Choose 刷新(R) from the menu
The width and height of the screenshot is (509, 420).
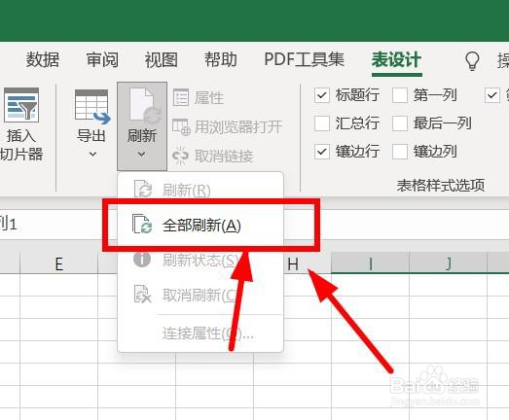coord(200,190)
